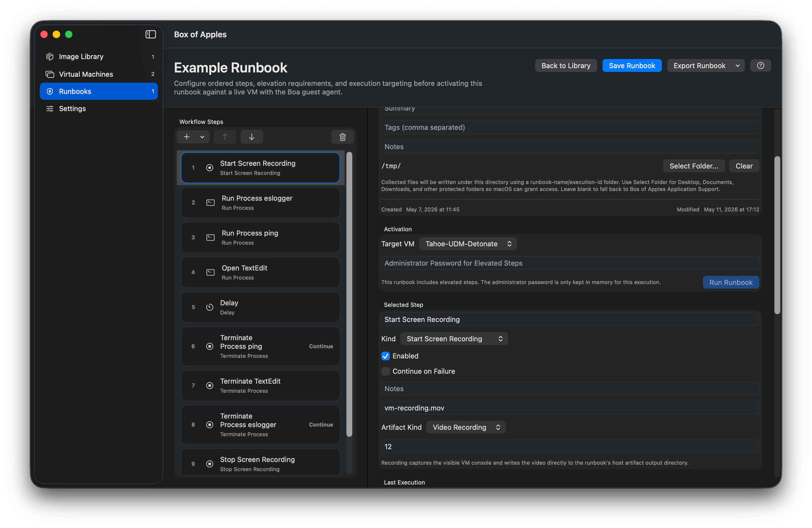
Task: Click Save Runbook button
Action: tap(632, 65)
